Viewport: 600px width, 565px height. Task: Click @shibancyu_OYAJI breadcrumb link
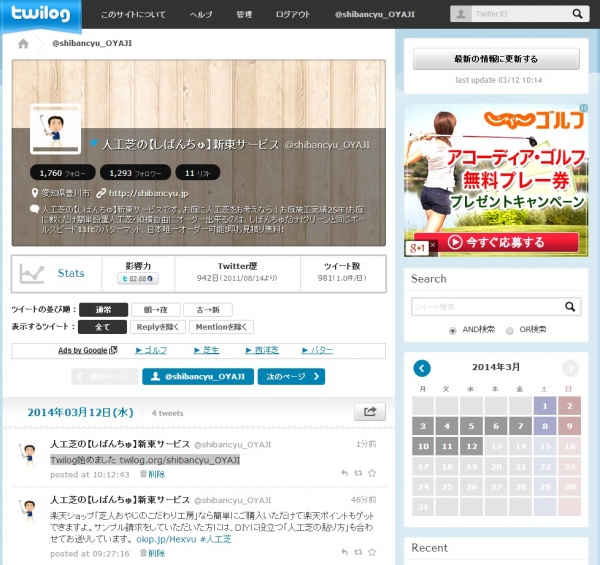92,43
